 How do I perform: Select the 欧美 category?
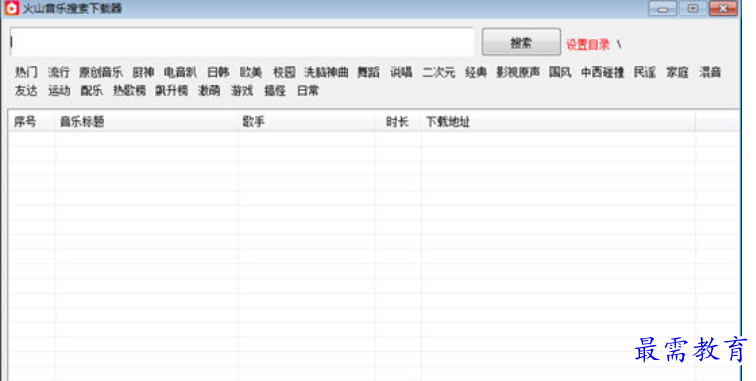coord(251,72)
